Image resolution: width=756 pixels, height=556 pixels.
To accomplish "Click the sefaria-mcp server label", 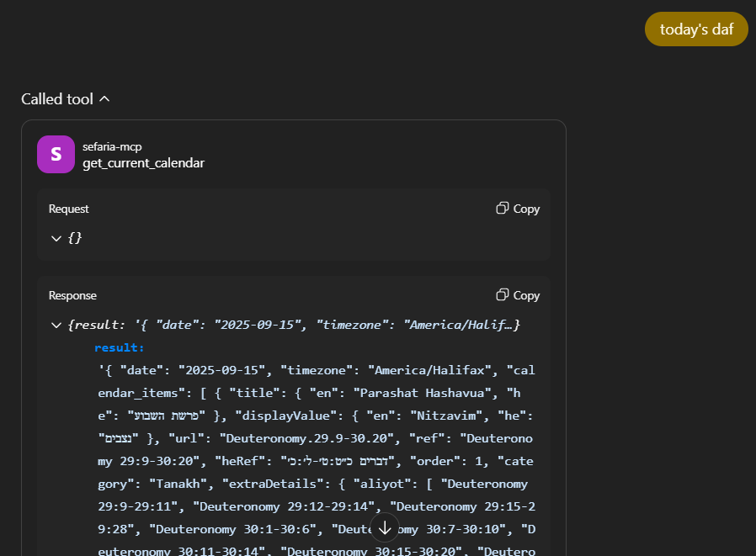I will [112, 146].
